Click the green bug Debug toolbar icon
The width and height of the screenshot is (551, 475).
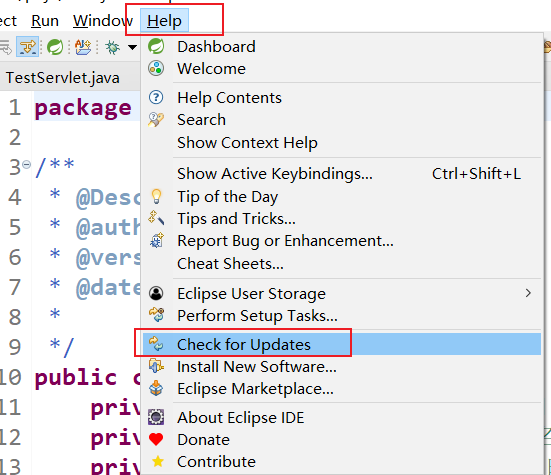click(x=112, y=47)
